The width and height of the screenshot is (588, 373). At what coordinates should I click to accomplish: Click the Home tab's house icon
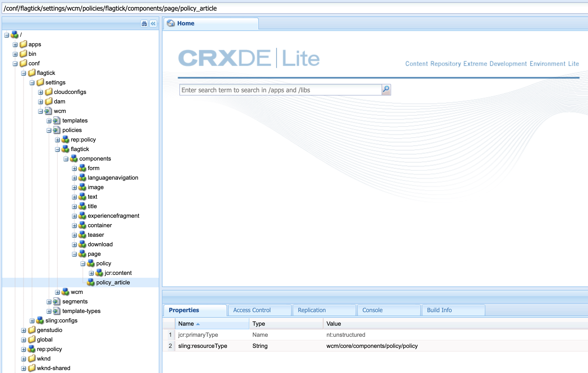pyautogui.click(x=171, y=23)
